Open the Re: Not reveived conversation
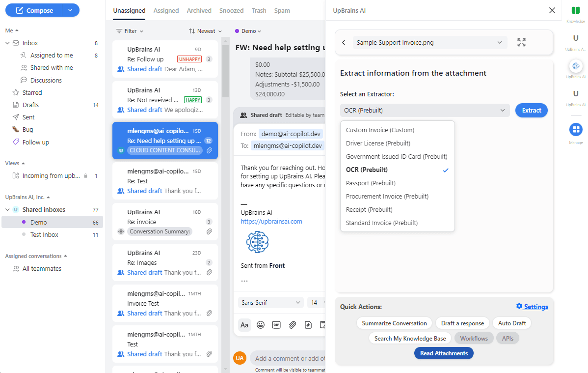588x373 pixels. click(165, 100)
